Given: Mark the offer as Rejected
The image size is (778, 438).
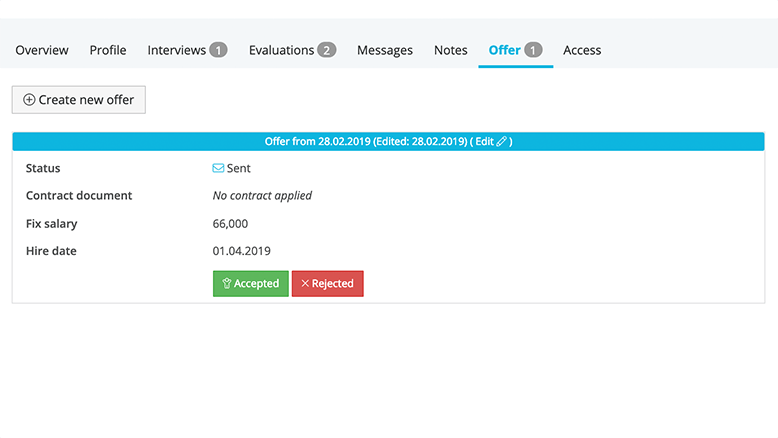Looking at the screenshot, I should click(x=327, y=284).
